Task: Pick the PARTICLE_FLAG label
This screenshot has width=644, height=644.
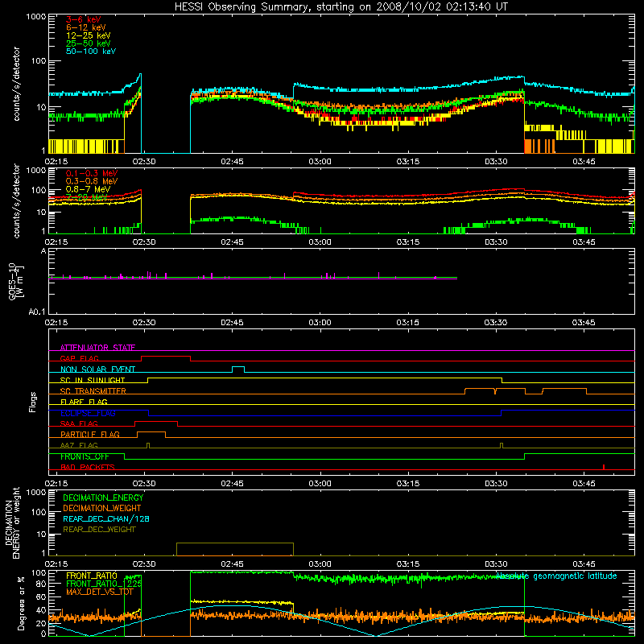Action: click(90, 434)
